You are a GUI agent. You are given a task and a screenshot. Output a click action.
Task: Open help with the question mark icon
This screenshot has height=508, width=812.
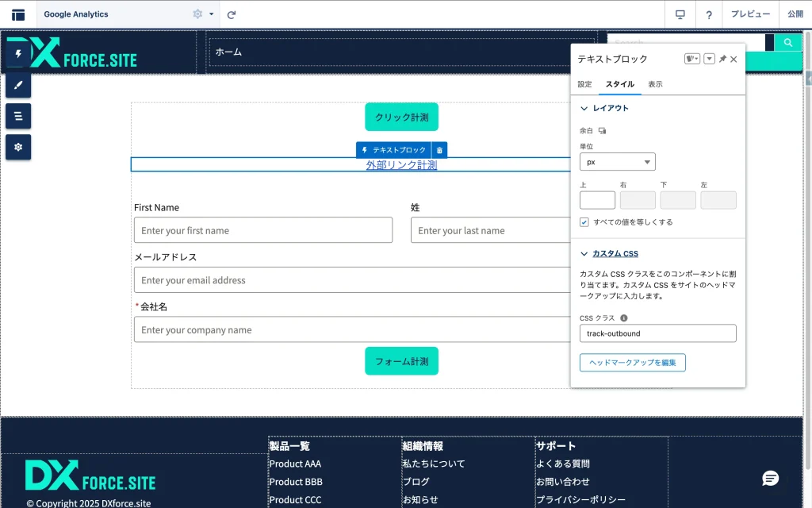708,14
